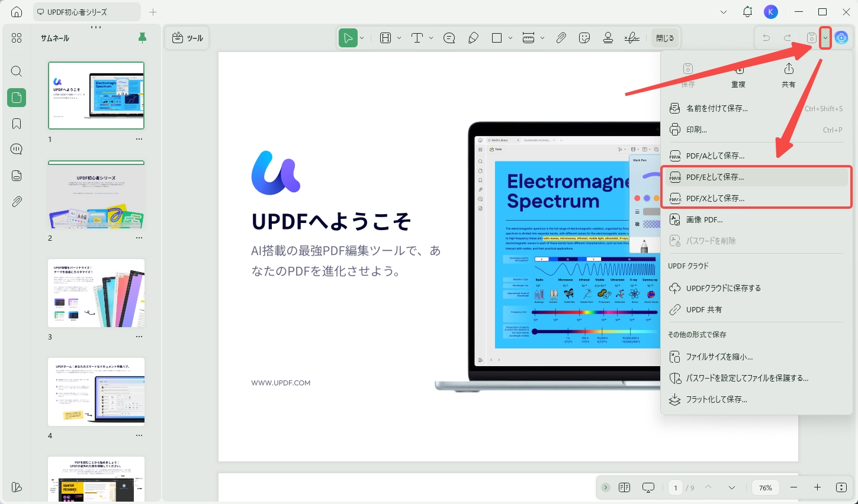Open the save options dropdown arrow
This screenshot has width=858, height=504.
[x=825, y=37]
